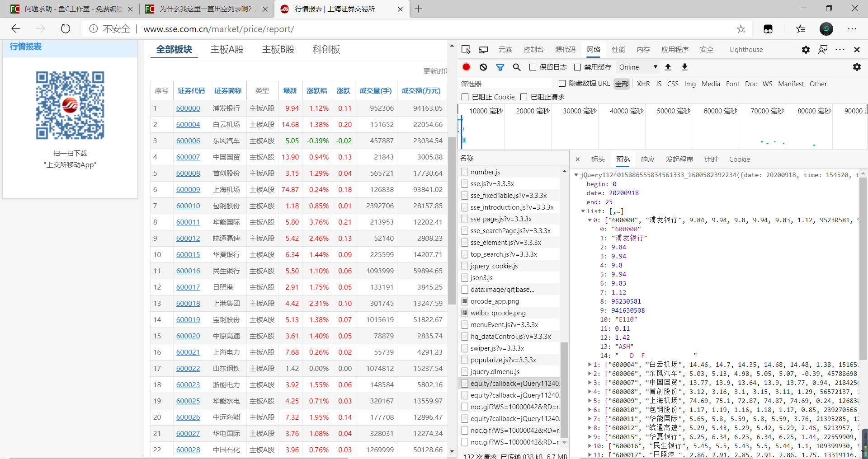Viewport: 868px width, 459px height.
Task: Click the browser back arrow
Action: pos(16,29)
